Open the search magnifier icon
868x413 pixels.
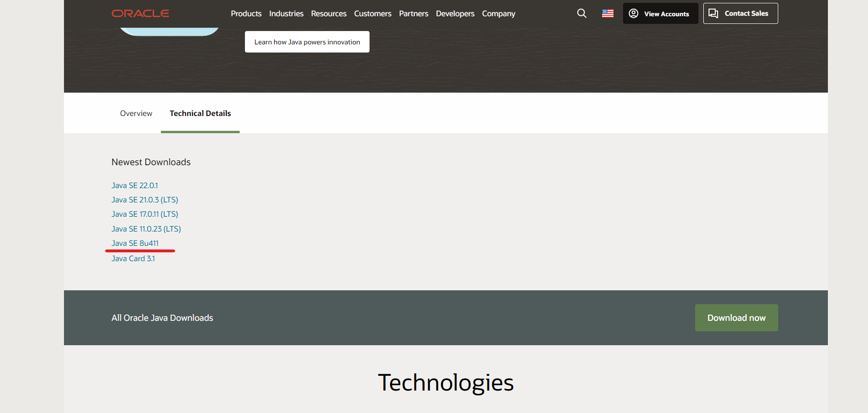pyautogui.click(x=582, y=13)
